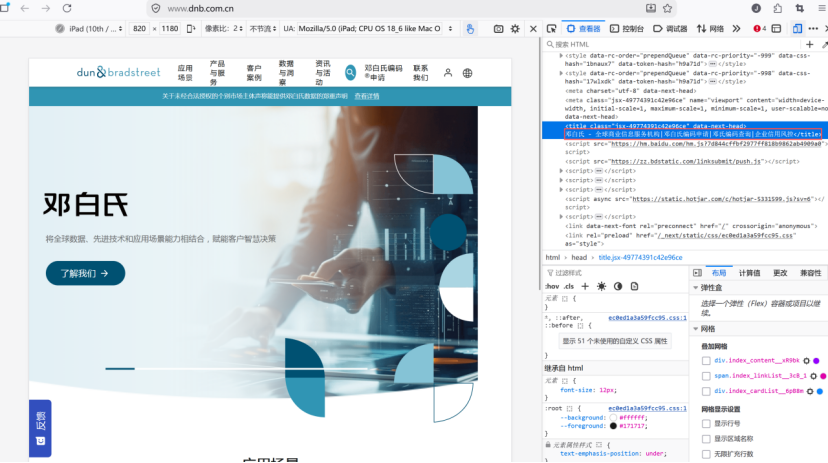This screenshot has height=463, width=828.
Task: Enable 无限扩充行数 checkbox
Action: [x=706, y=454]
